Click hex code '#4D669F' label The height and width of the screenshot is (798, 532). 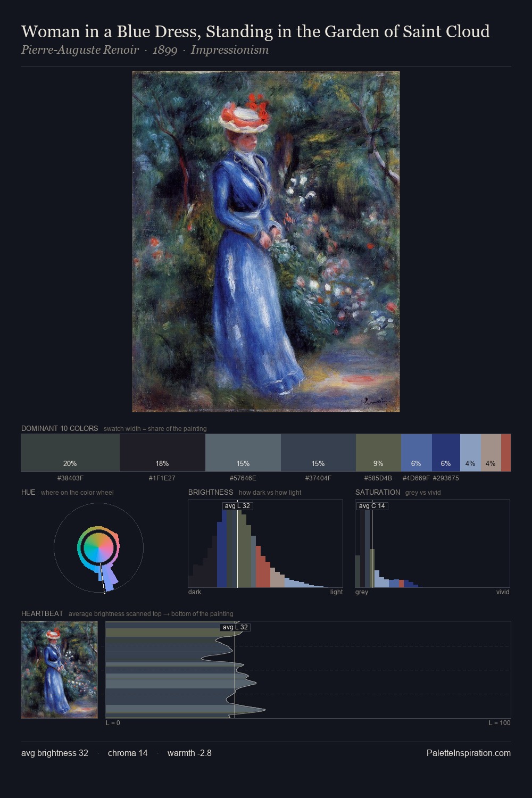pyautogui.click(x=416, y=478)
